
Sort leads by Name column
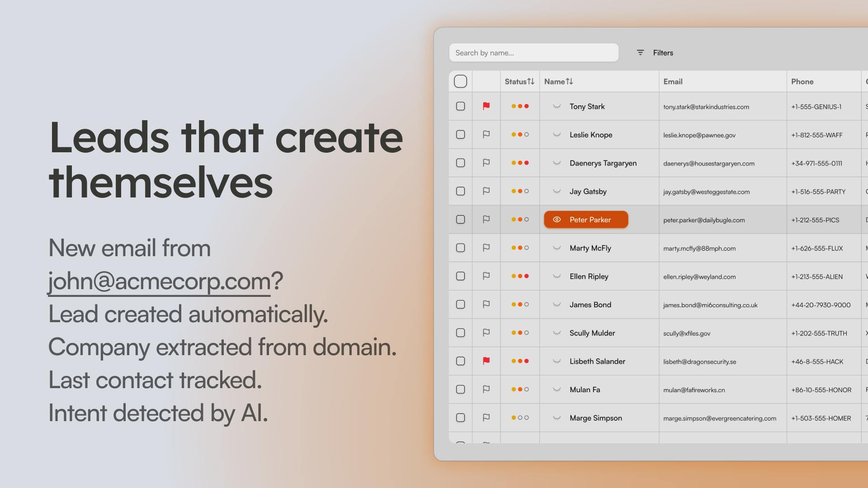click(558, 82)
